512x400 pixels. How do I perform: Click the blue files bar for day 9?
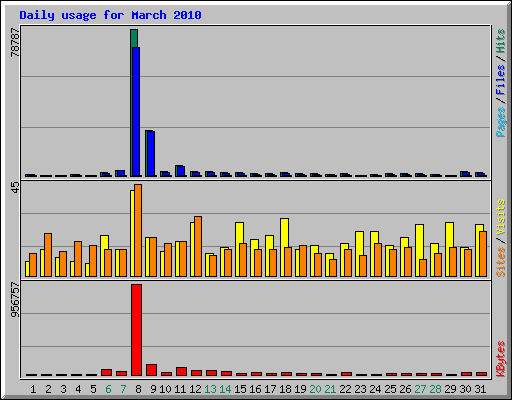[x=151, y=154]
